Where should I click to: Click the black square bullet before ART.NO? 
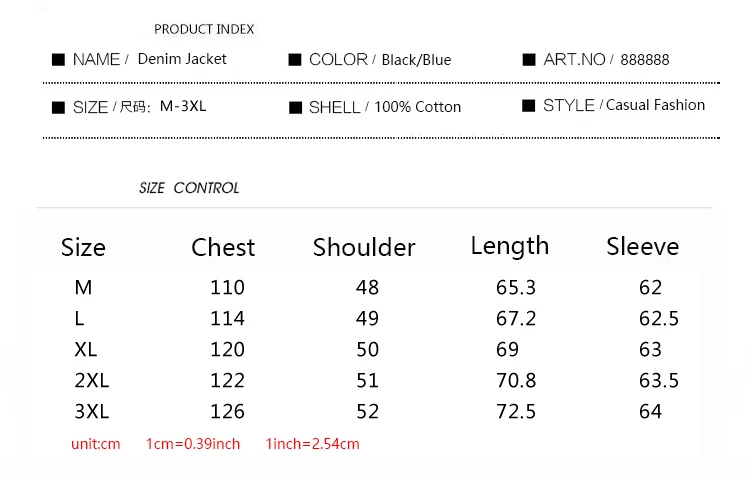click(529, 60)
